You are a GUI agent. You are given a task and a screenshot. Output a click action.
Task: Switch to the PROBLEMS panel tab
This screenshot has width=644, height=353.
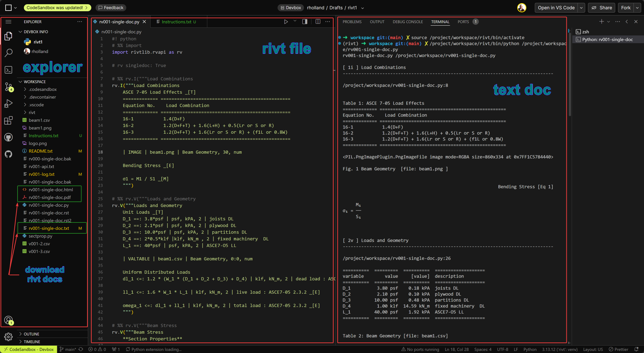352,22
